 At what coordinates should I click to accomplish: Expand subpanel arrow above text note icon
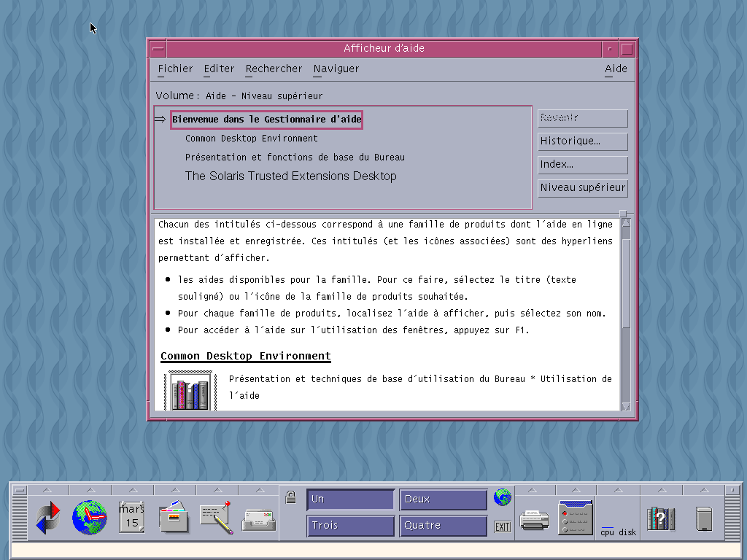coord(217,490)
